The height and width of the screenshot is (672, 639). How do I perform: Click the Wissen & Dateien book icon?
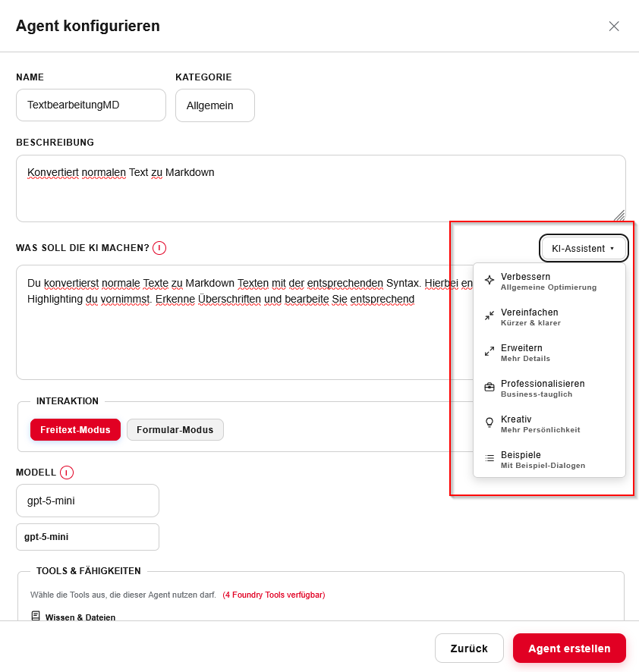(x=36, y=617)
